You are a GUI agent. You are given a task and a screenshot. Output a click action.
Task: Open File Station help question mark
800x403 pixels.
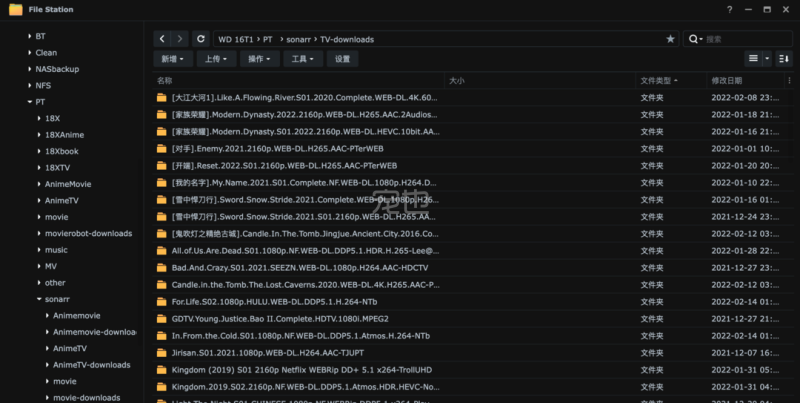730,9
